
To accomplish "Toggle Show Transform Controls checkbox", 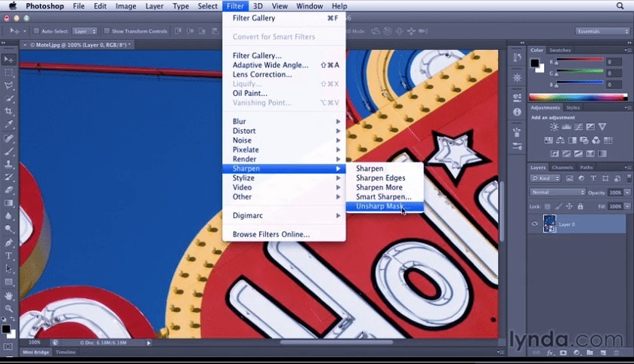I will (x=107, y=31).
